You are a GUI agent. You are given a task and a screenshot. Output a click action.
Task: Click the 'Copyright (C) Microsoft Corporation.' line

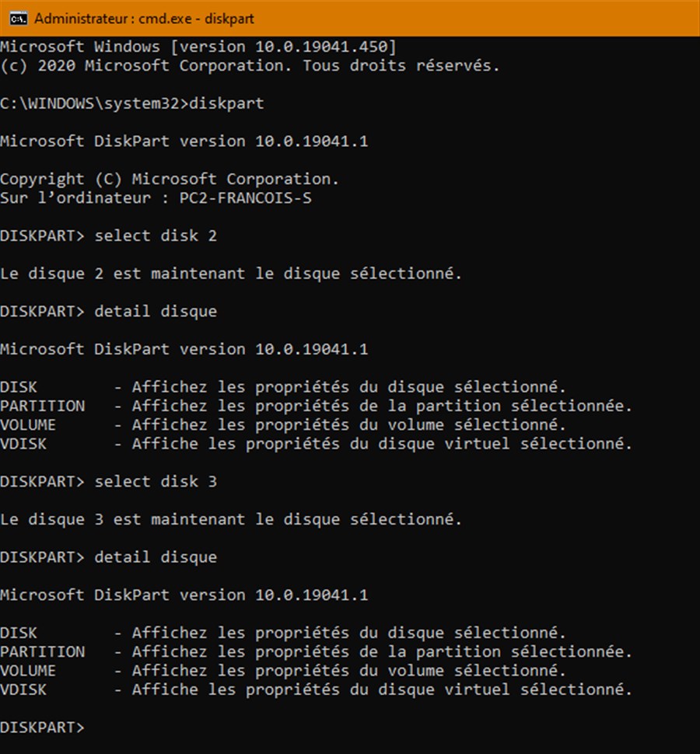point(170,179)
